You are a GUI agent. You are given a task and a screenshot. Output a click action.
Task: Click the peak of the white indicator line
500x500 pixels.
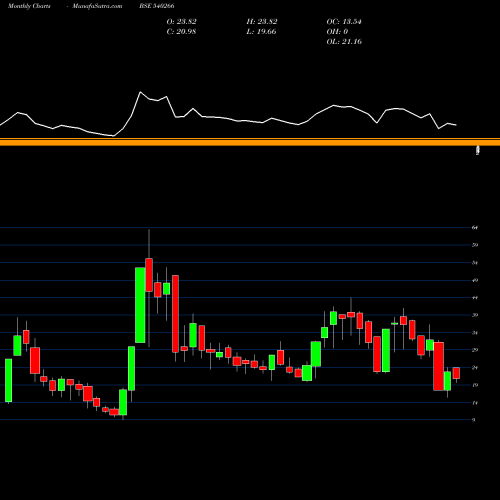point(140,92)
